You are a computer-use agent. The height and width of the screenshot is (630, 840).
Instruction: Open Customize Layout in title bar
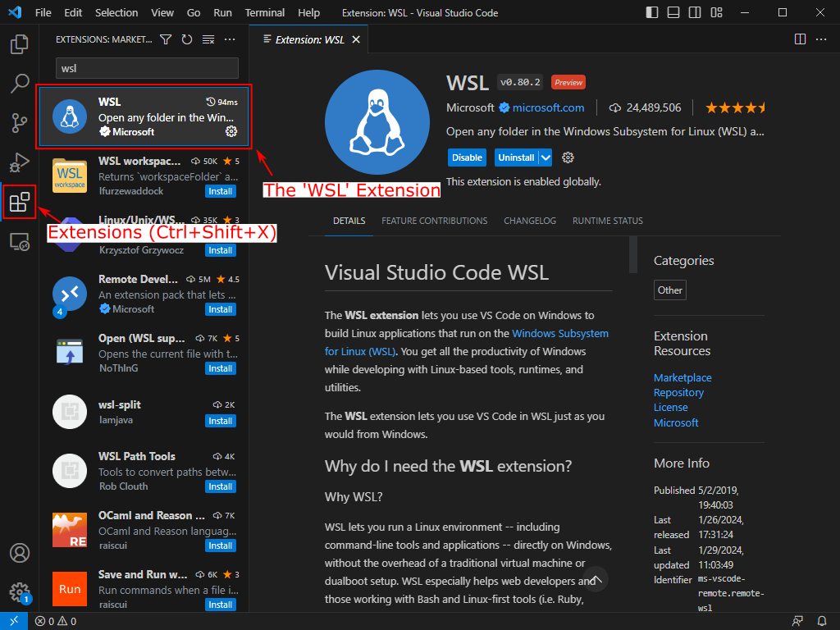coord(716,12)
